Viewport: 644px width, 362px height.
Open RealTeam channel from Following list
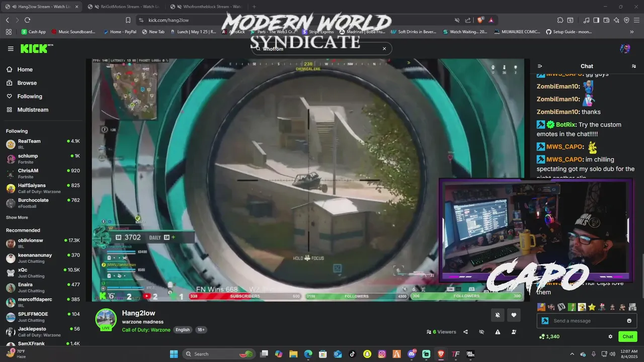(x=43, y=144)
